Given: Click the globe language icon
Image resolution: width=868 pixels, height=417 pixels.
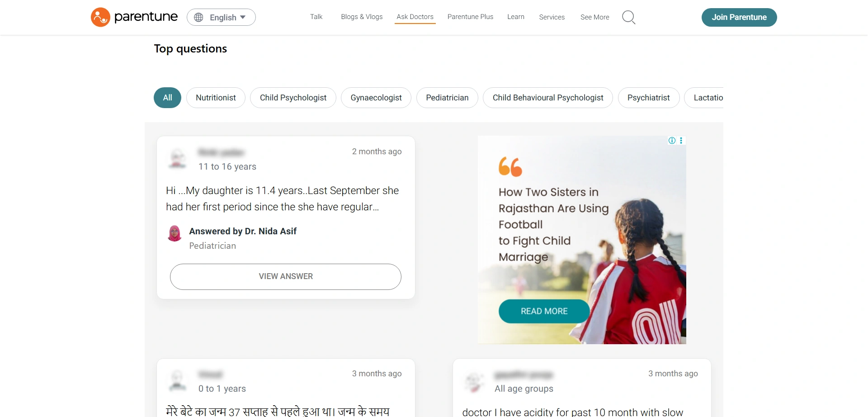Looking at the screenshot, I should coord(198,17).
